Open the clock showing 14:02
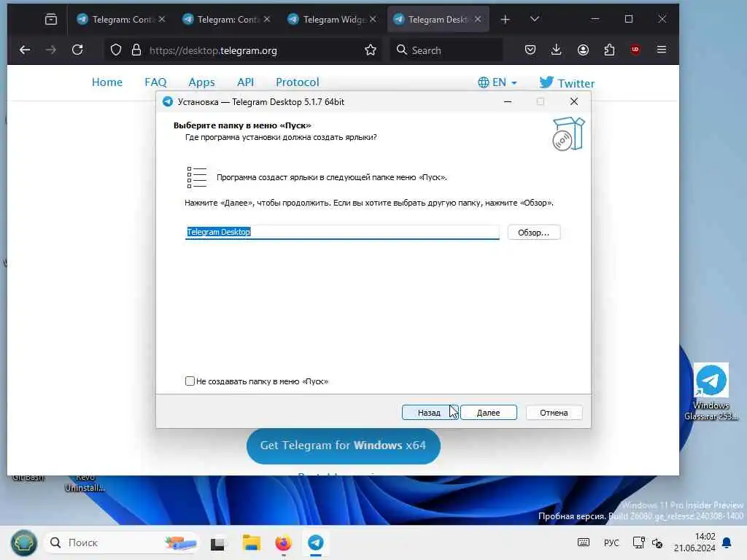This screenshot has width=747, height=560. click(x=694, y=542)
